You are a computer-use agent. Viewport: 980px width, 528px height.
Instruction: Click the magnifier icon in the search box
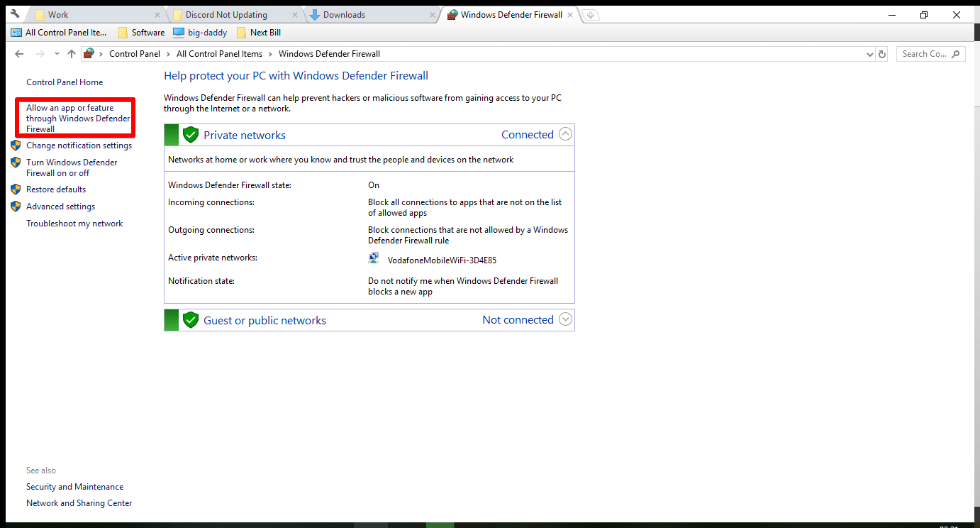coord(954,53)
